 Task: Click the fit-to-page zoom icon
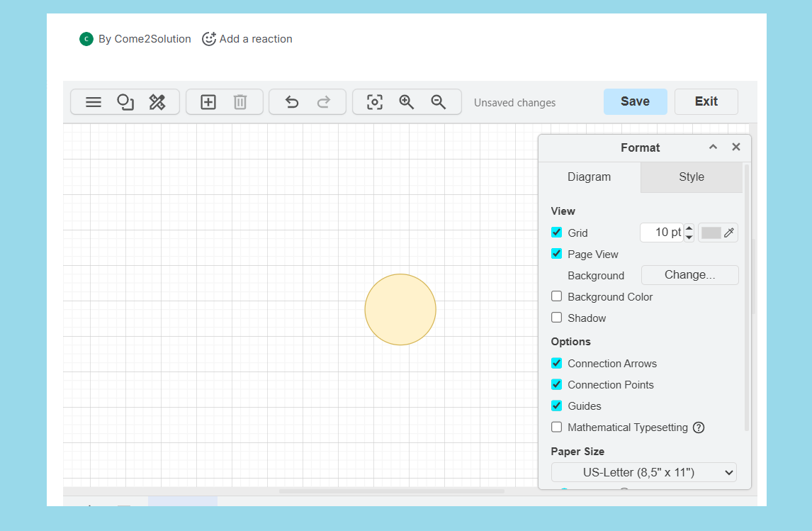coord(375,102)
